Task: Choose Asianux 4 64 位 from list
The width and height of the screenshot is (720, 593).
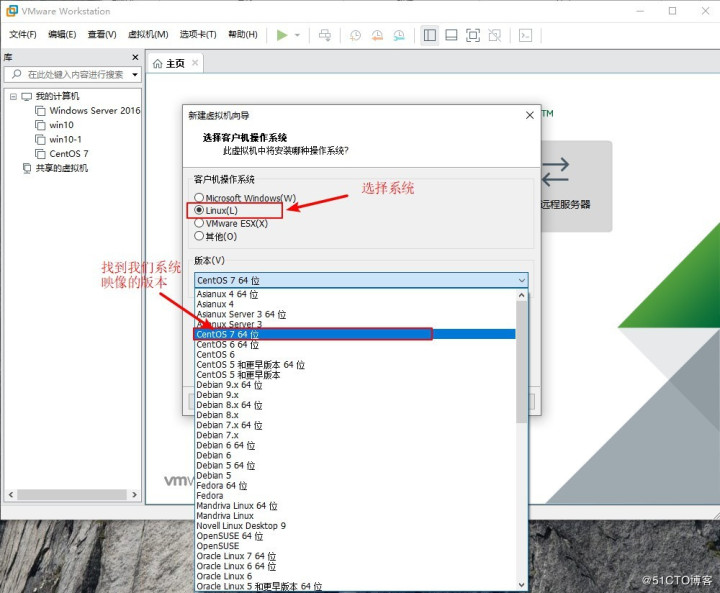Action: (354, 294)
